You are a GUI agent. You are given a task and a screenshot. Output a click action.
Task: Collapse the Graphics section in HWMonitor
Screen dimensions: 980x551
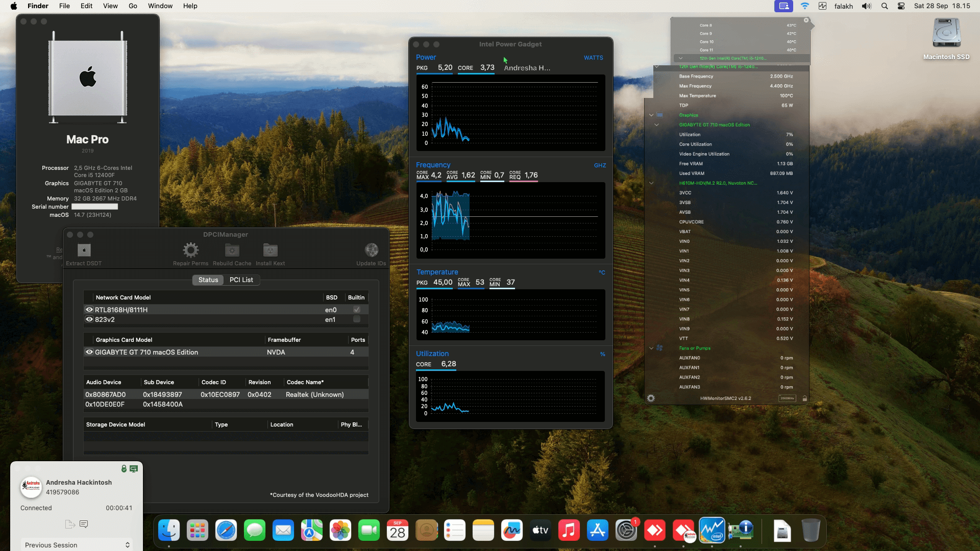651,115
